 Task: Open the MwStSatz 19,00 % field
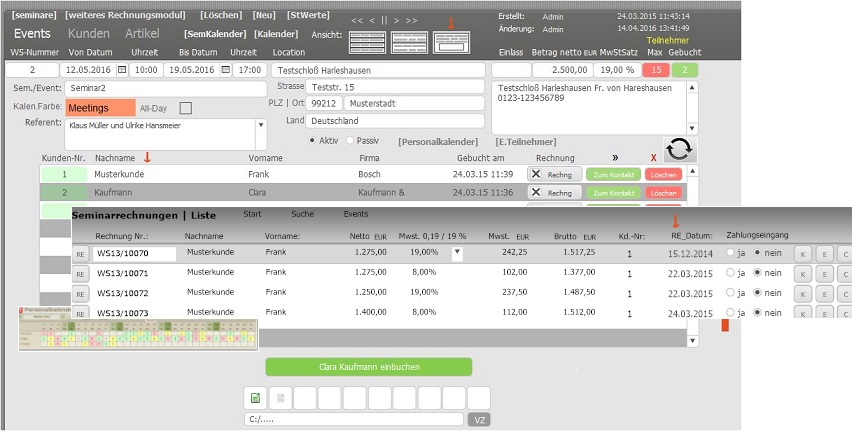click(x=617, y=70)
